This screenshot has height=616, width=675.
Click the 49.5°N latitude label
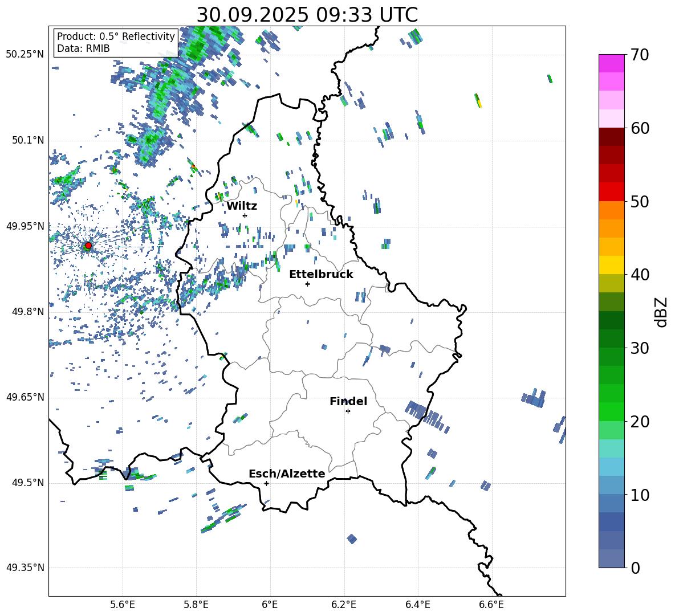pyautogui.click(x=28, y=483)
